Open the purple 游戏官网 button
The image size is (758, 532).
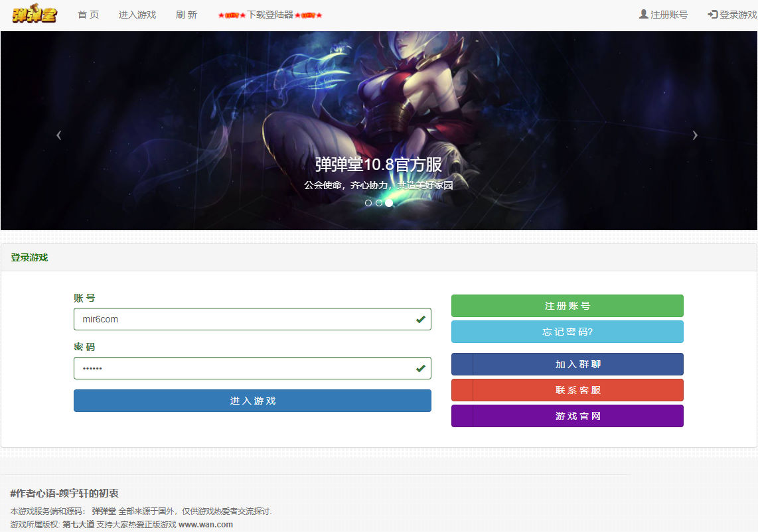(x=568, y=416)
